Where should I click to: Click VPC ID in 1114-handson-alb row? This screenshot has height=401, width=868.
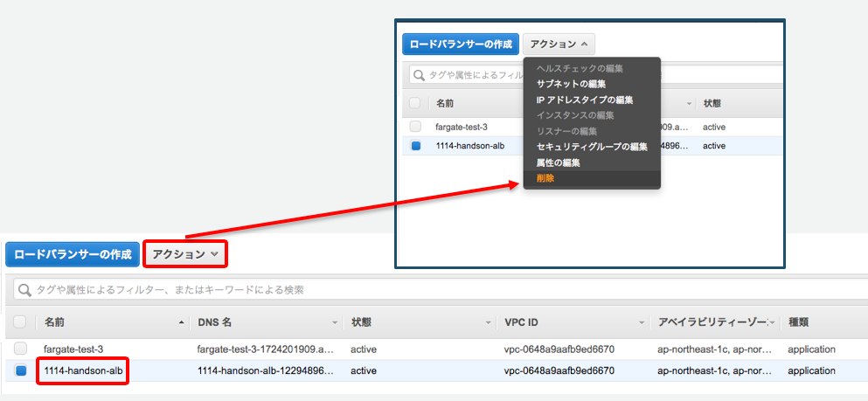tap(559, 370)
